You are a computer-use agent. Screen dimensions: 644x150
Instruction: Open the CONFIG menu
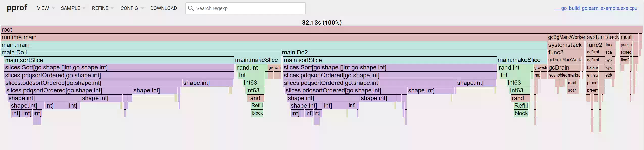click(132, 8)
